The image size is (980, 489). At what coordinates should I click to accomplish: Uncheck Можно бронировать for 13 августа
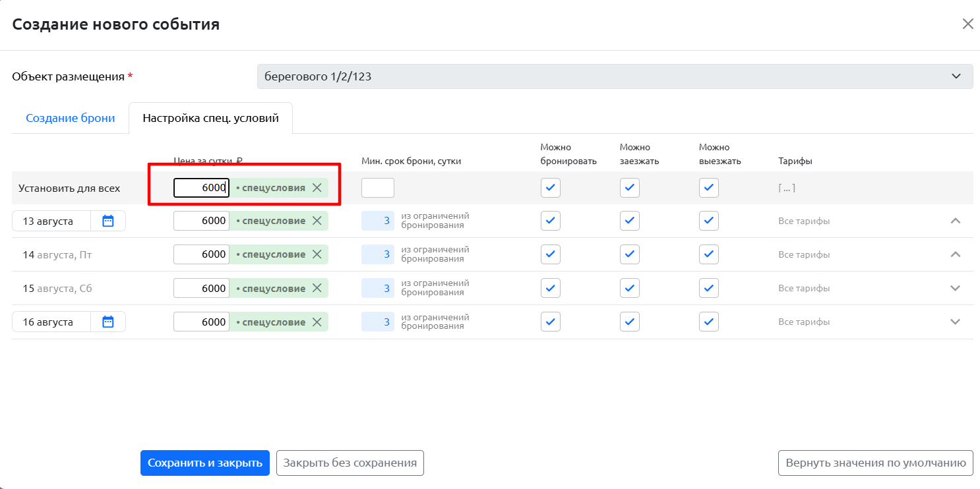click(x=551, y=221)
